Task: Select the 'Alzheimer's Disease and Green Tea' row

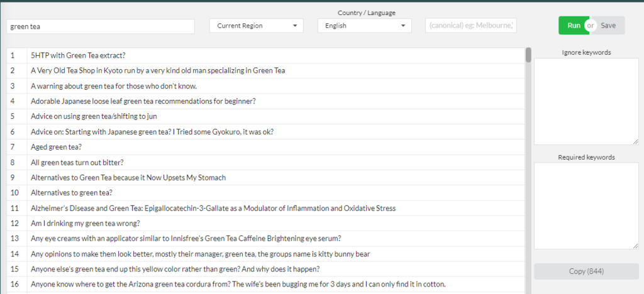Action: pos(266,209)
